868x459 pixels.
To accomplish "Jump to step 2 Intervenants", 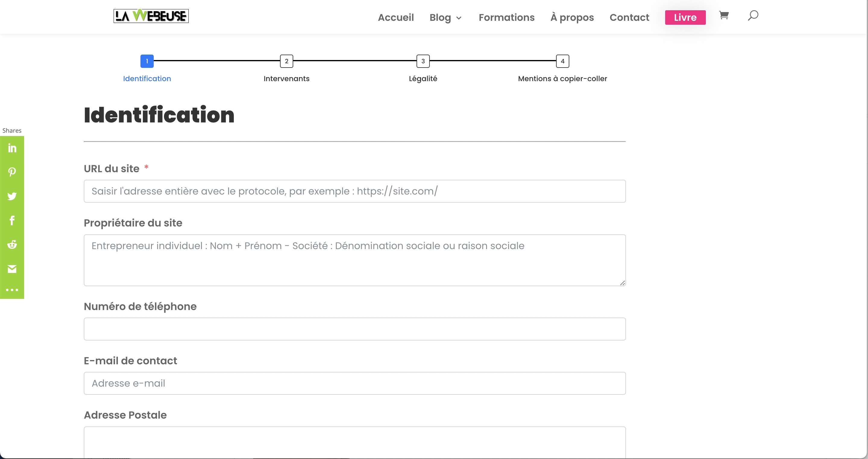I will pyautogui.click(x=286, y=61).
